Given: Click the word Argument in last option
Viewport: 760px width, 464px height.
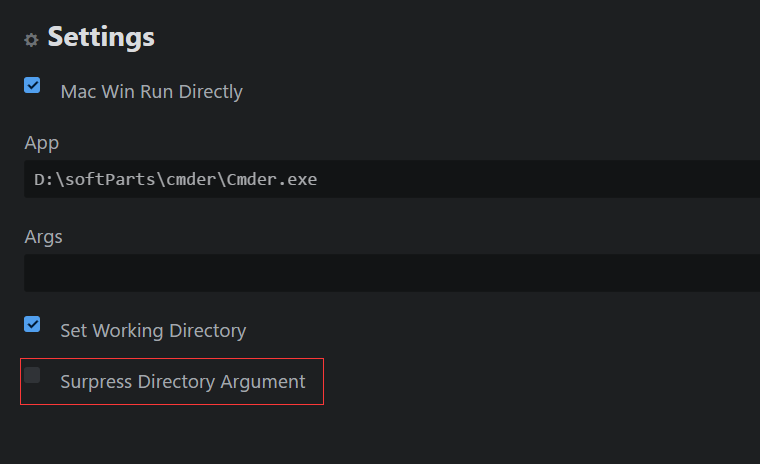Looking at the screenshot, I should pyautogui.click(x=263, y=382).
